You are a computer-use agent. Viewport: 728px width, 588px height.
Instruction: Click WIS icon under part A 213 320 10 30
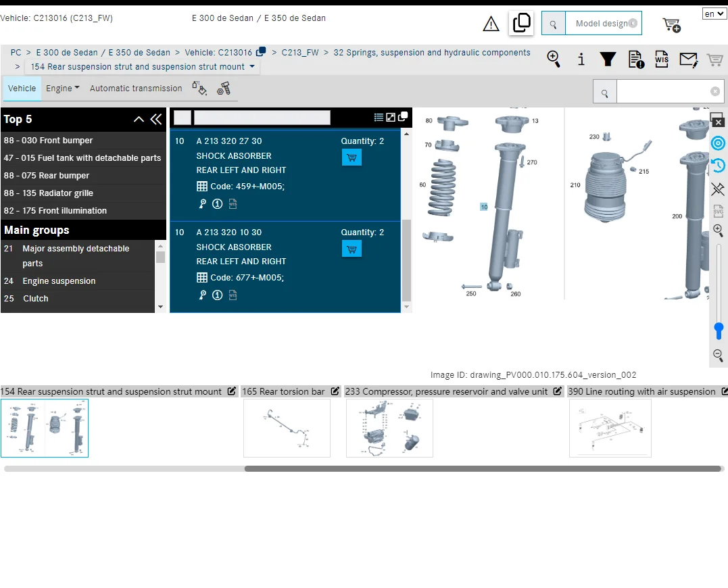point(233,295)
